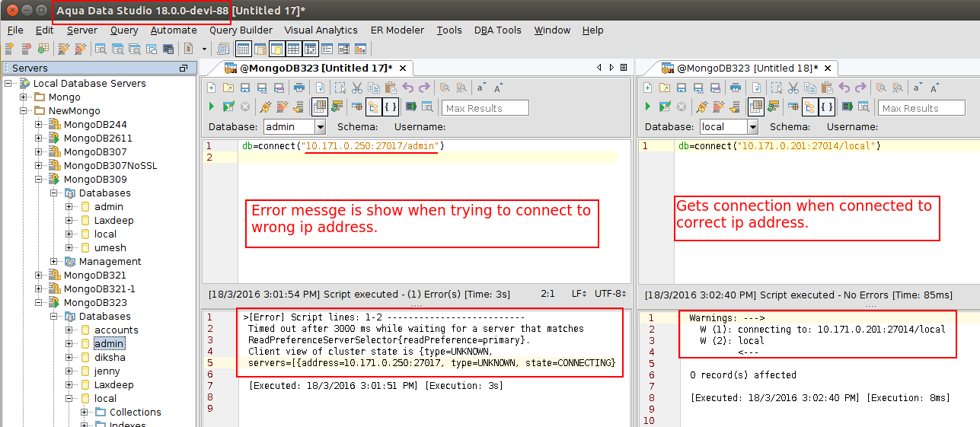980x427 pixels.
Task: Select umesh database under MongoDB309
Action: (x=110, y=248)
